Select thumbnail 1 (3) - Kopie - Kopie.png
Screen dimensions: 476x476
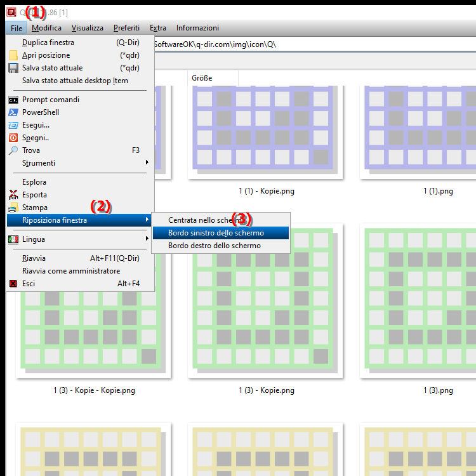click(x=93, y=334)
